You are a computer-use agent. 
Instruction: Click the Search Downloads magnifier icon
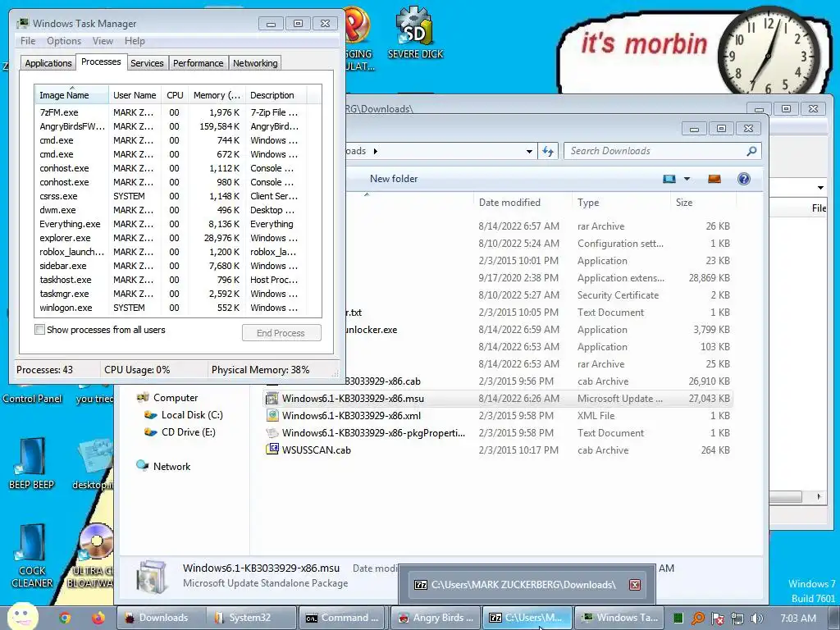751,151
